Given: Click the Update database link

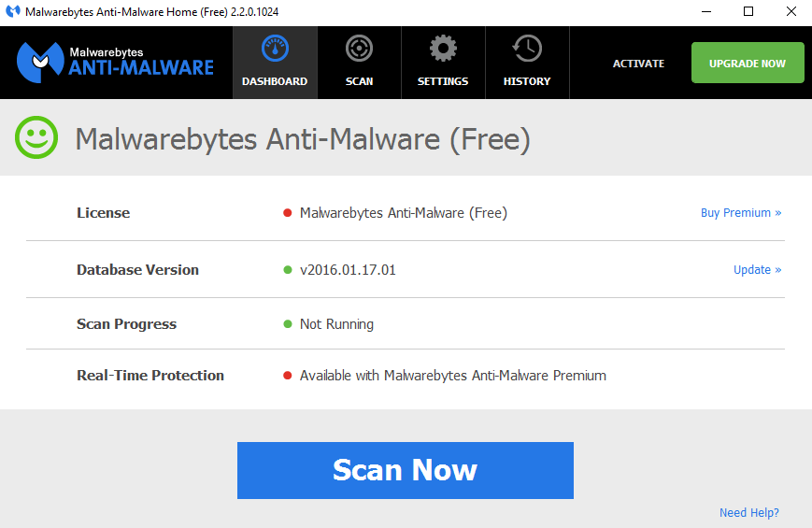Looking at the screenshot, I should pos(757,270).
